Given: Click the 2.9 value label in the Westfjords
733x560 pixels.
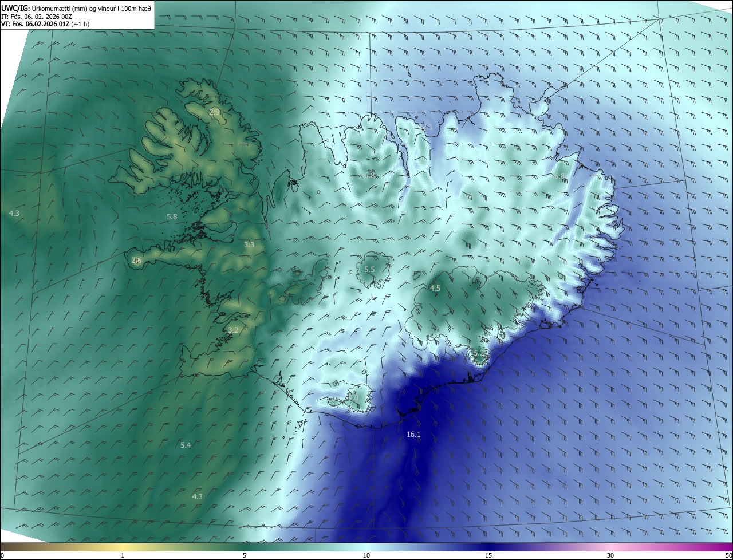Looking at the screenshot, I should [214, 112].
